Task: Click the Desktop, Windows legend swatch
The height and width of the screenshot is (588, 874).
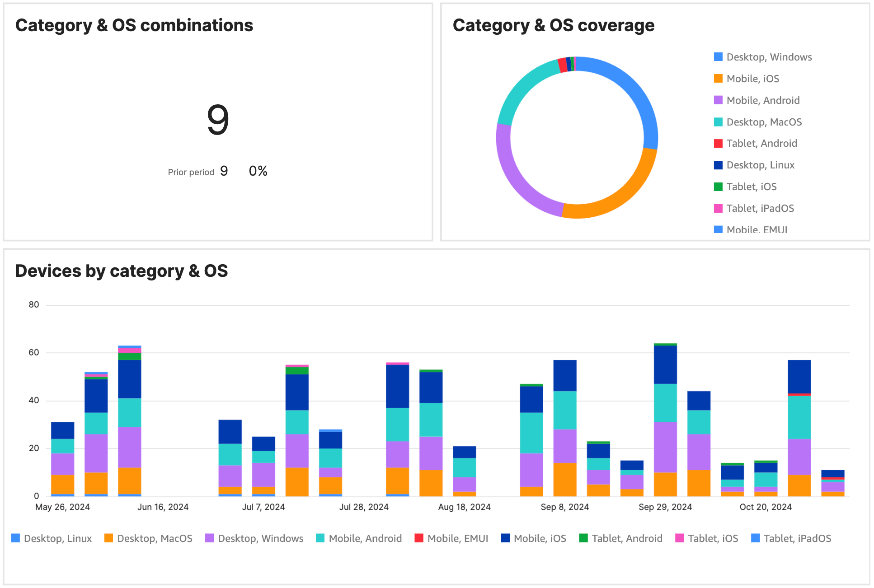Action: click(x=719, y=57)
